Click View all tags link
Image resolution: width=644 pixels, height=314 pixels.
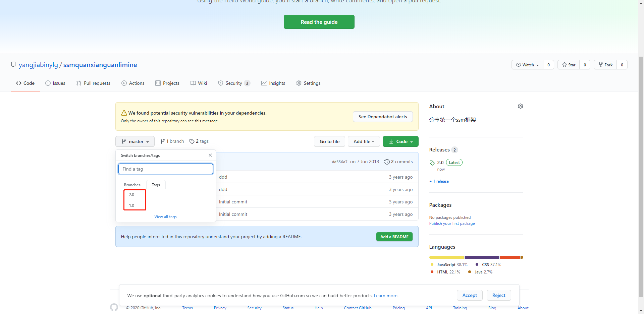[165, 217]
